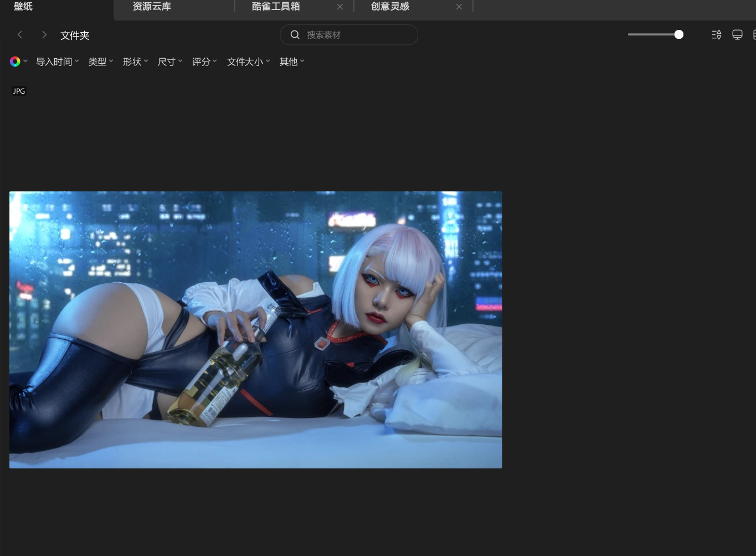Click the search magnifier icon
Screen dimensions: 756x556
tap(295, 35)
